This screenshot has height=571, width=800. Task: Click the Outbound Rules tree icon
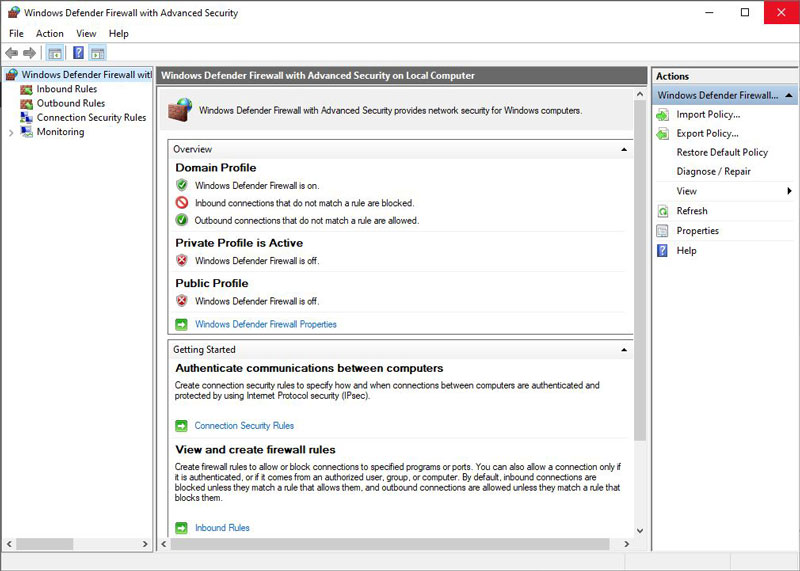click(26, 104)
